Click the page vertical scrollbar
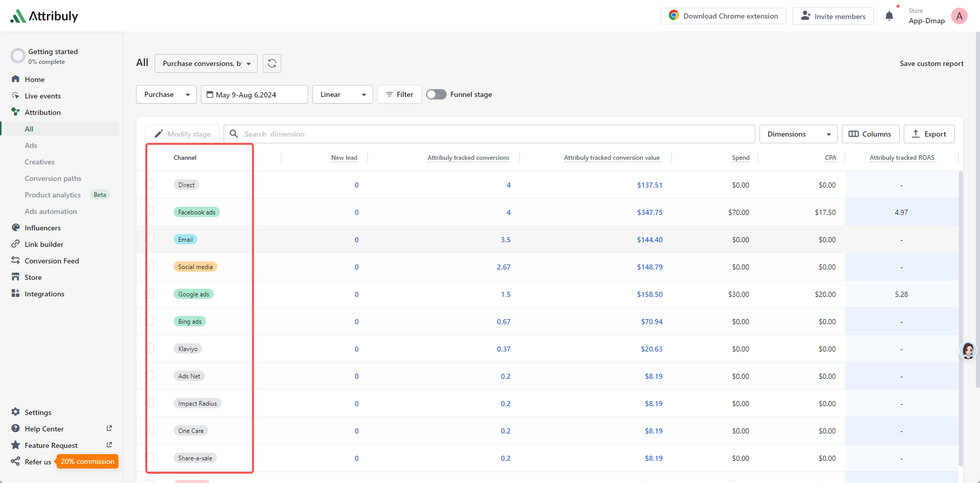Viewport: 980px width, 483px height. (x=977, y=209)
